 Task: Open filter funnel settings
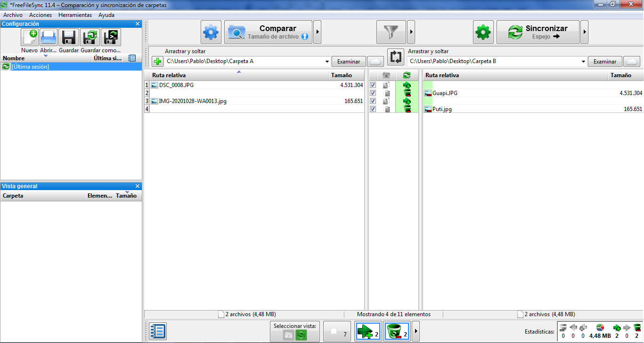coord(391,32)
